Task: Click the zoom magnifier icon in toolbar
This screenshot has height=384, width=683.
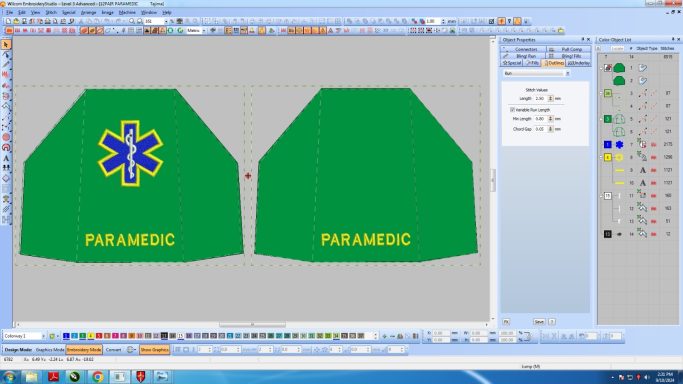Action: pyautogui.click(x=132, y=21)
